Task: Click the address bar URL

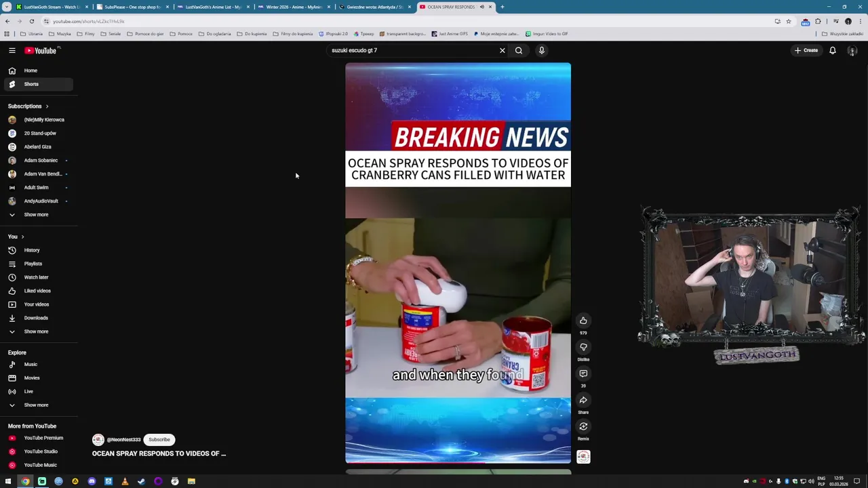Action: [88, 22]
